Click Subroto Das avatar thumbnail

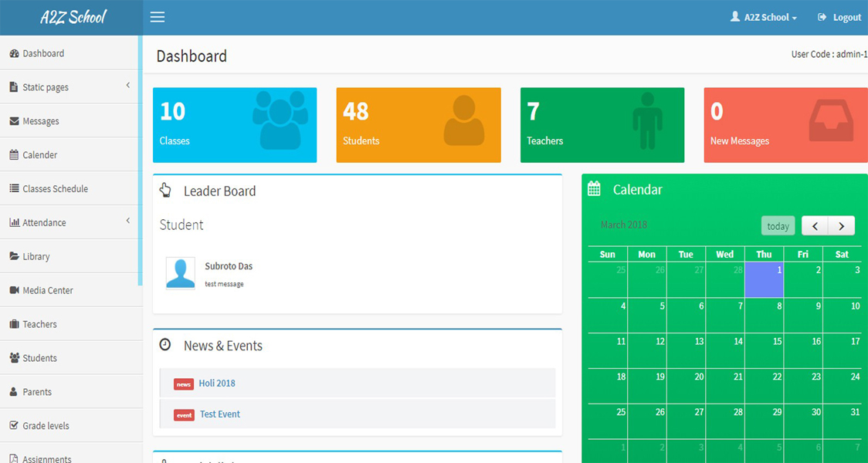(x=181, y=273)
